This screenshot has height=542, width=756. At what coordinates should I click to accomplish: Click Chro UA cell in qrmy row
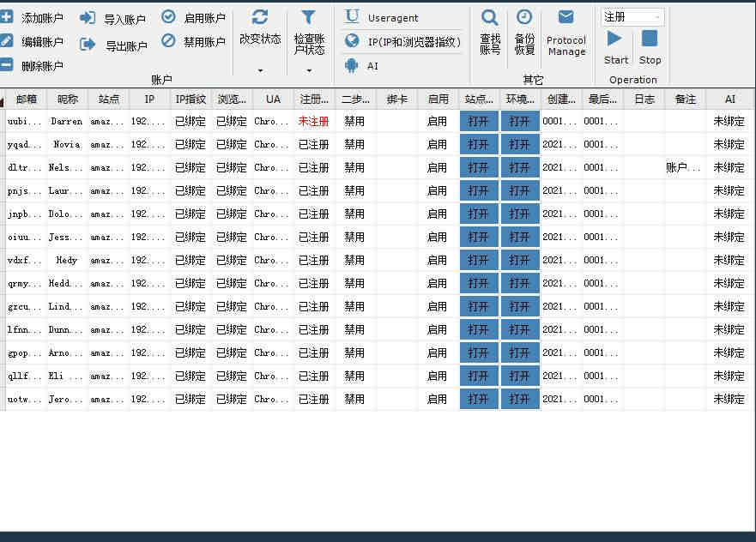[272, 283]
